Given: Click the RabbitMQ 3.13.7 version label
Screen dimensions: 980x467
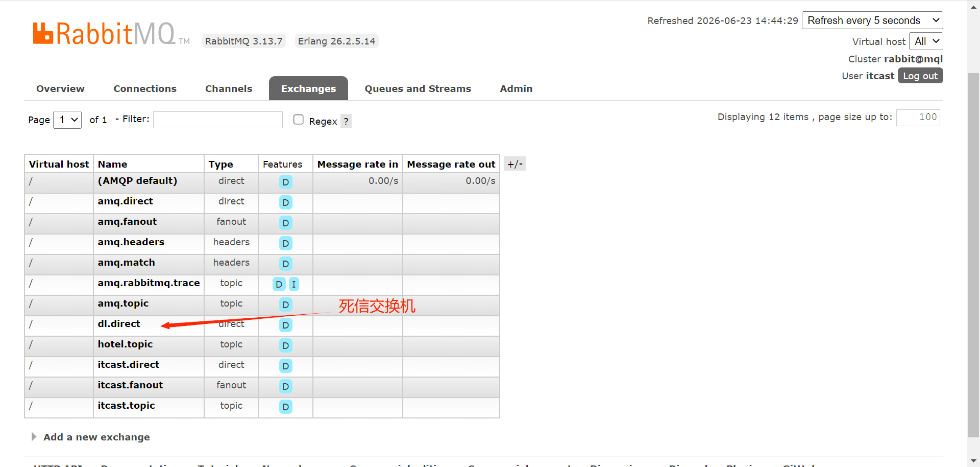Looking at the screenshot, I should (x=243, y=41).
